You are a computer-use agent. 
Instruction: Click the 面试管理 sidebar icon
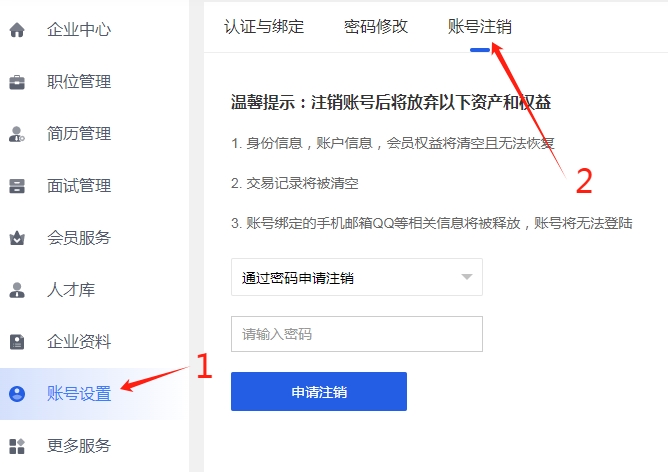(x=17, y=186)
